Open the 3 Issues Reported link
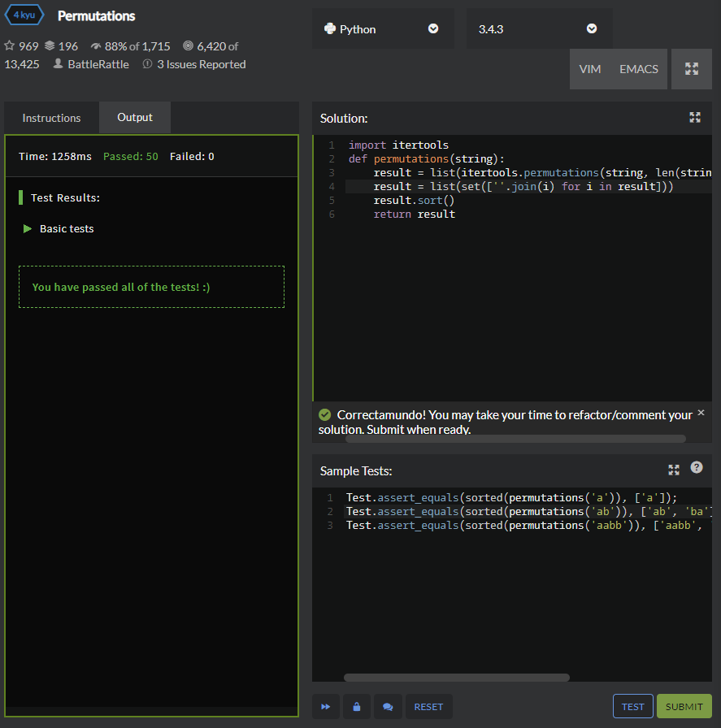The height and width of the screenshot is (728, 721). coord(201,64)
